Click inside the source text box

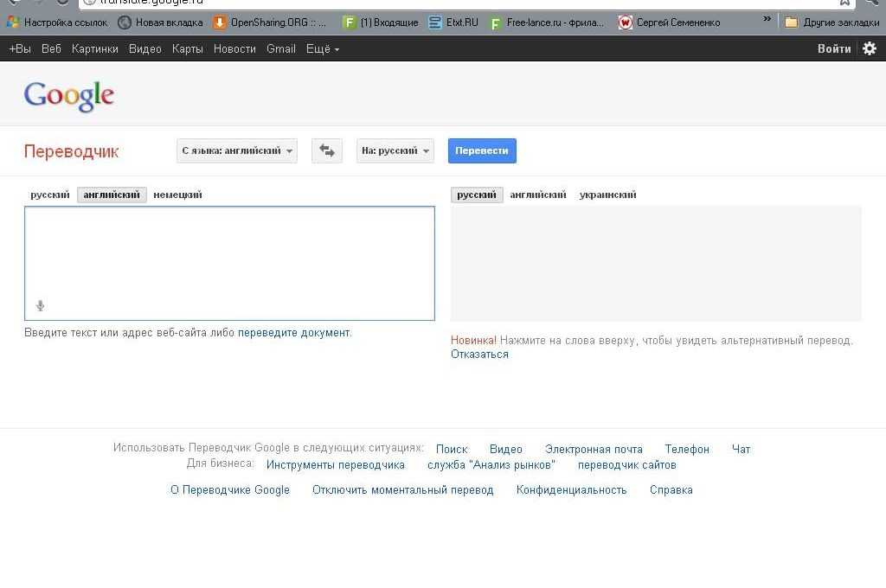(229, 255)
